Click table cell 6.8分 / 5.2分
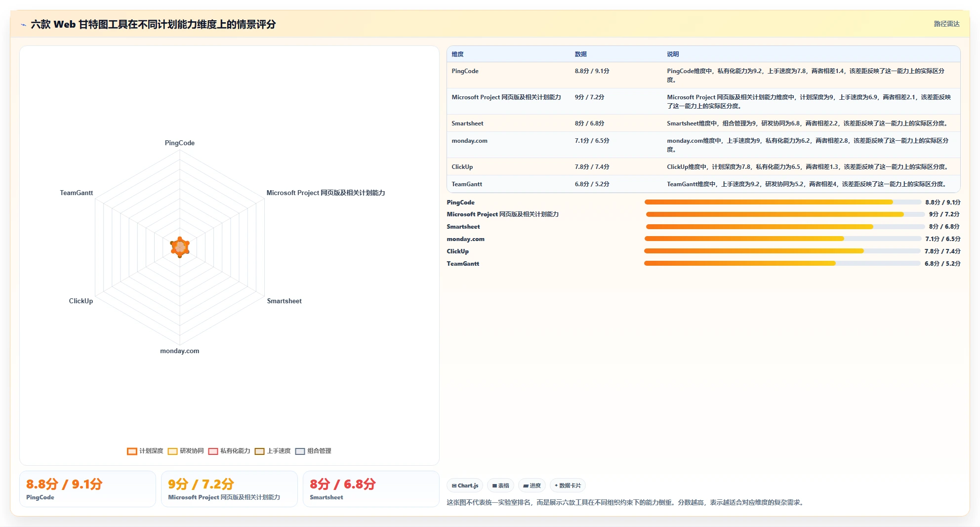This screenshot has height=527, width=980. click(x=592, y=184)
